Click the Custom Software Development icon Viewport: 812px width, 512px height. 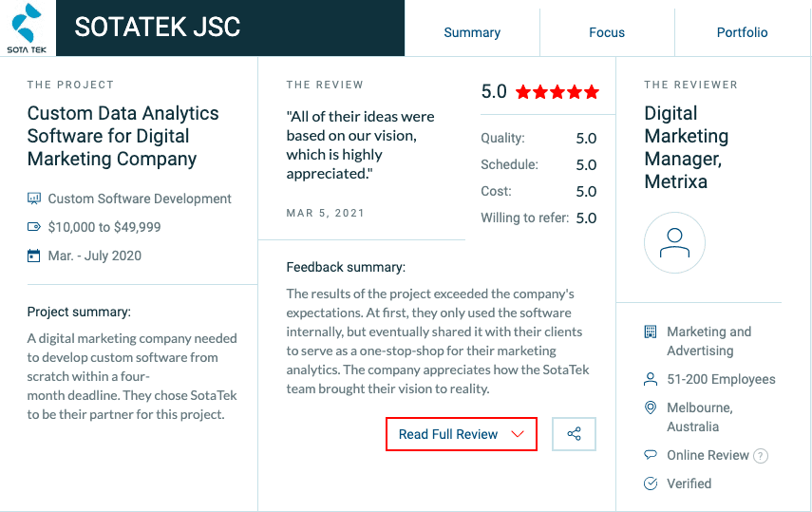pyautogui.click(x=34, y=199)
